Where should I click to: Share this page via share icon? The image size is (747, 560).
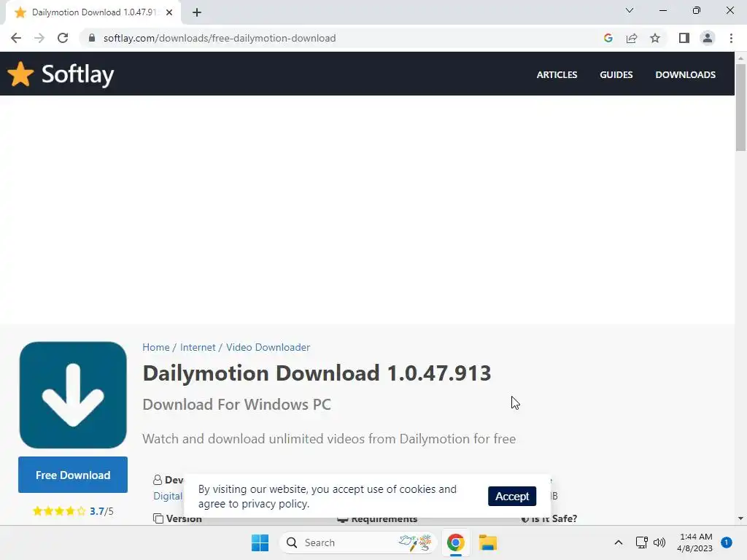click(632, 38)
